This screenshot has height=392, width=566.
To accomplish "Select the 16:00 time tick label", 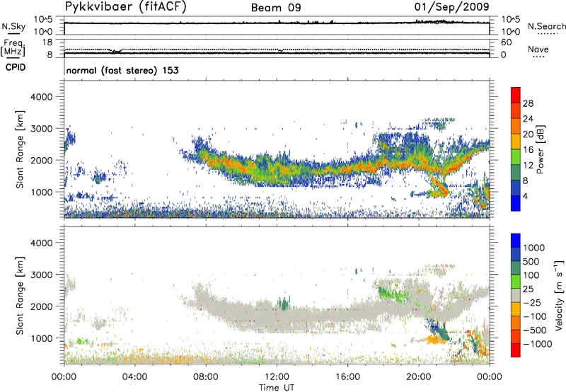I will tap(347, 377).
